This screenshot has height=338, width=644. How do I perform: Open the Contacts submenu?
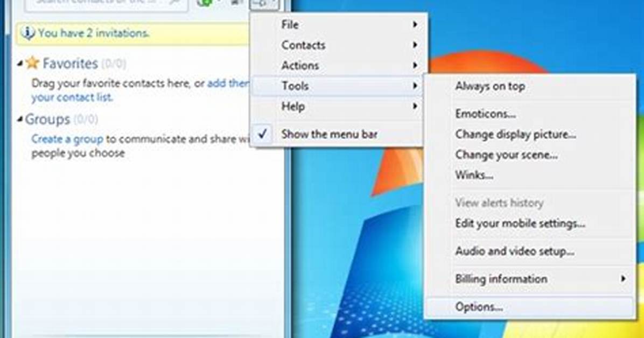[338, 45]
